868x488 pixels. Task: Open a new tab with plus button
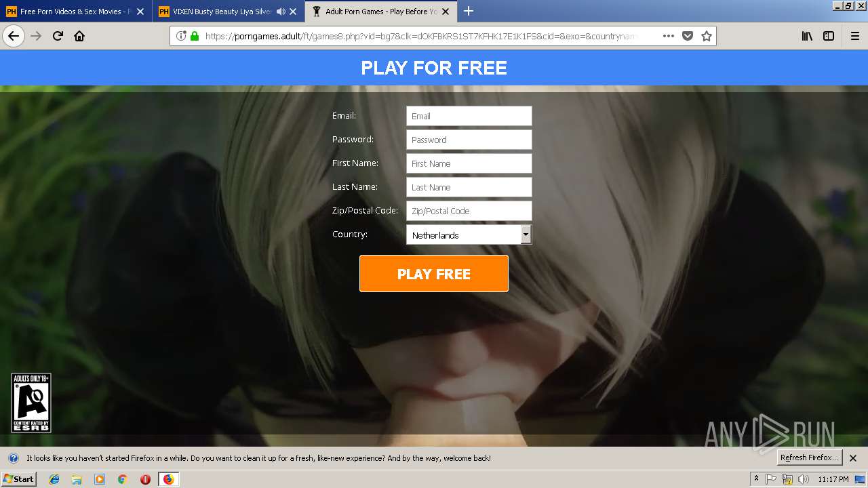(469, 11)
